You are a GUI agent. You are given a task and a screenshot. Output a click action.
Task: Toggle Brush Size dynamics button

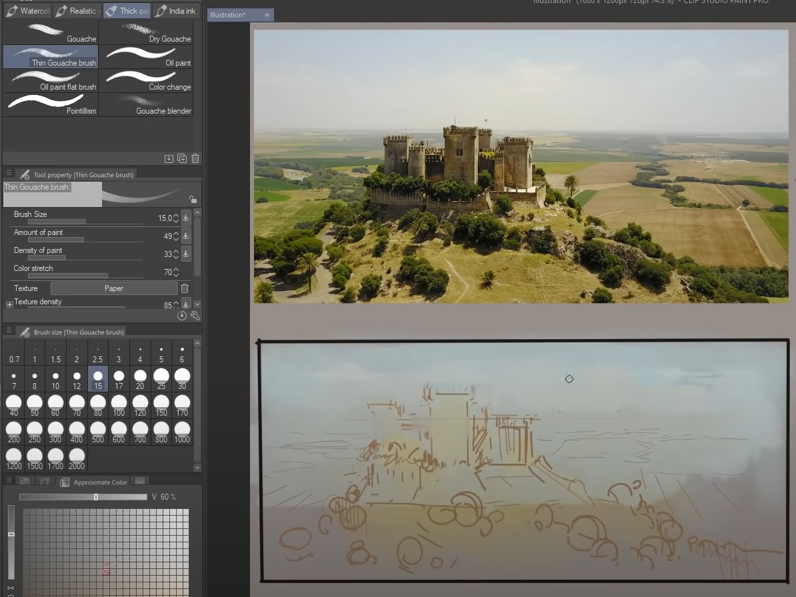[x=186, y=217]
